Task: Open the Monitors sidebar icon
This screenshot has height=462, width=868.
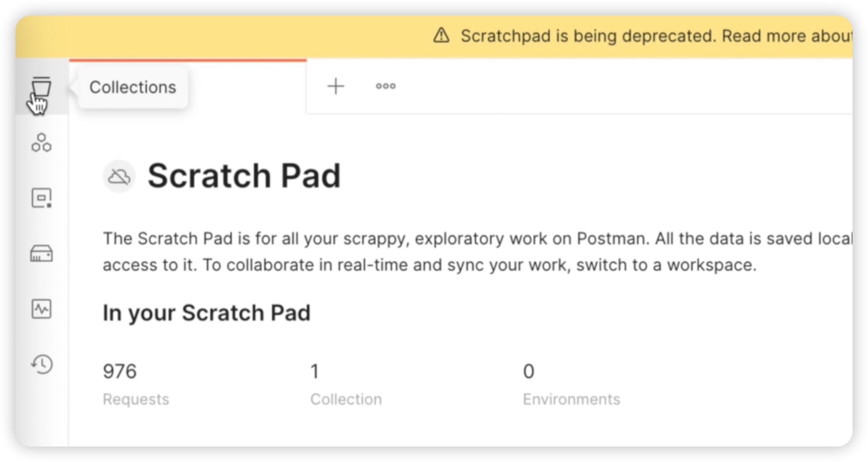Action: tap(41, 309)
